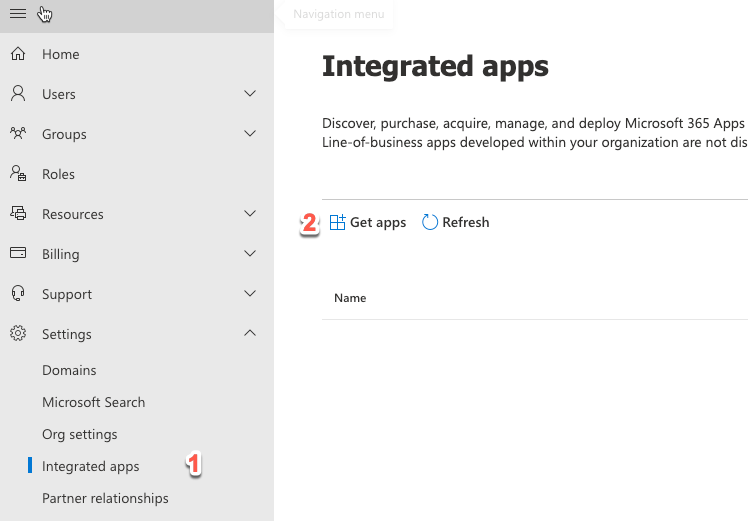This screenshot has height=521, width=748.
Task: Click the Support headset icon
Action: click(18, 293)
